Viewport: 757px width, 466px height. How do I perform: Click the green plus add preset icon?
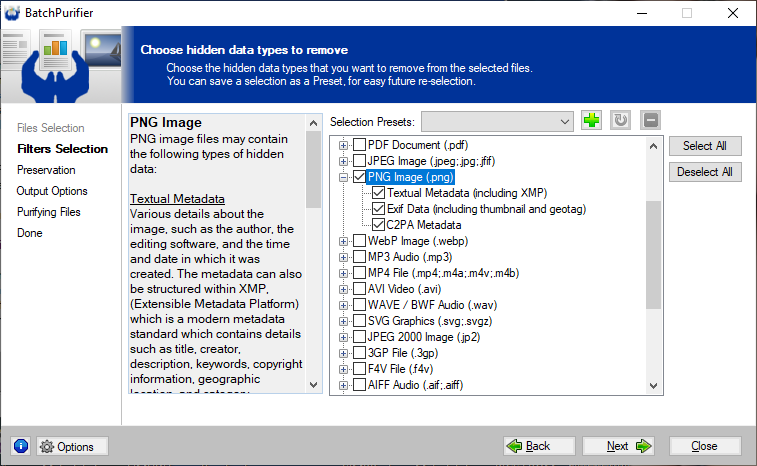coord(591,120)
